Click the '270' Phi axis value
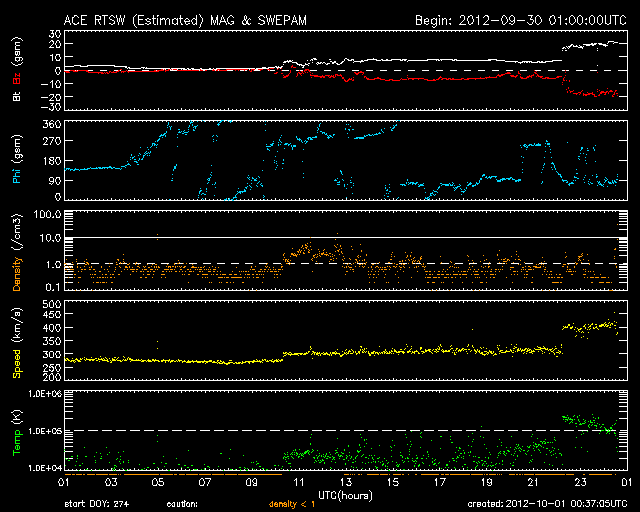The image size is (640, 512). coord(52,141)
